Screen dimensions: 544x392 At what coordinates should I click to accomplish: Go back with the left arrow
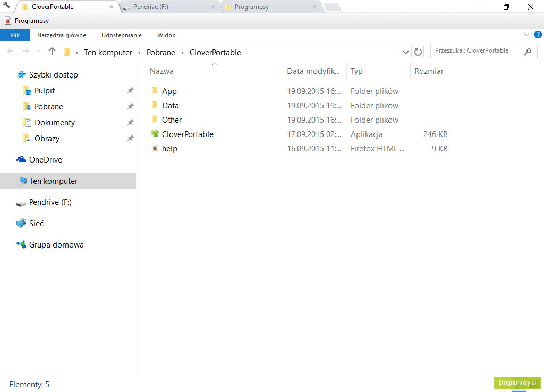pos(10,52)
